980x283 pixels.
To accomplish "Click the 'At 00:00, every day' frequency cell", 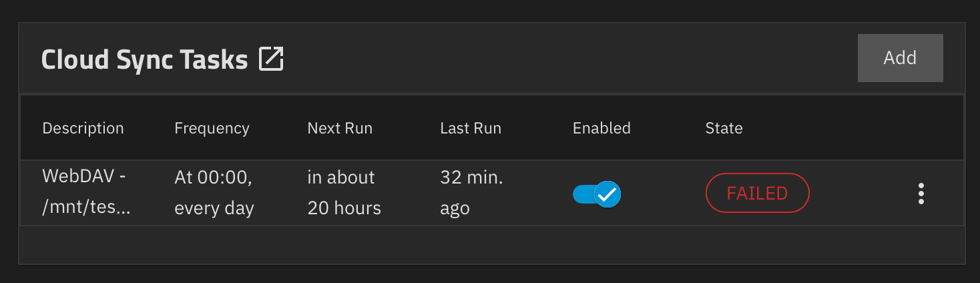I will pyautogui.click(x=214, y=193).
